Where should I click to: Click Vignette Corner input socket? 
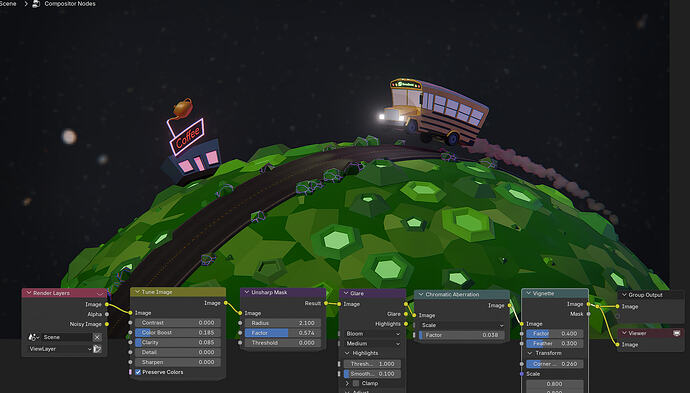click(522, 364)
